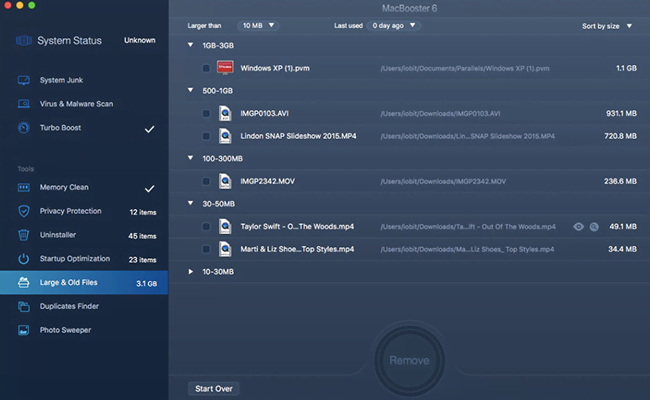Click the 931.1 MB size value
This screenshot has width=650, height=400.
tap(621, 113)
